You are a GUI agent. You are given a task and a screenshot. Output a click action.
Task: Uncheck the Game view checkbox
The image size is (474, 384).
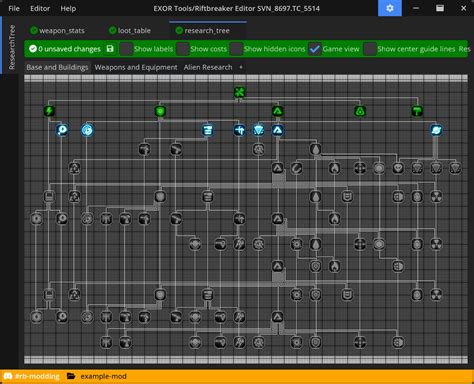314,49
